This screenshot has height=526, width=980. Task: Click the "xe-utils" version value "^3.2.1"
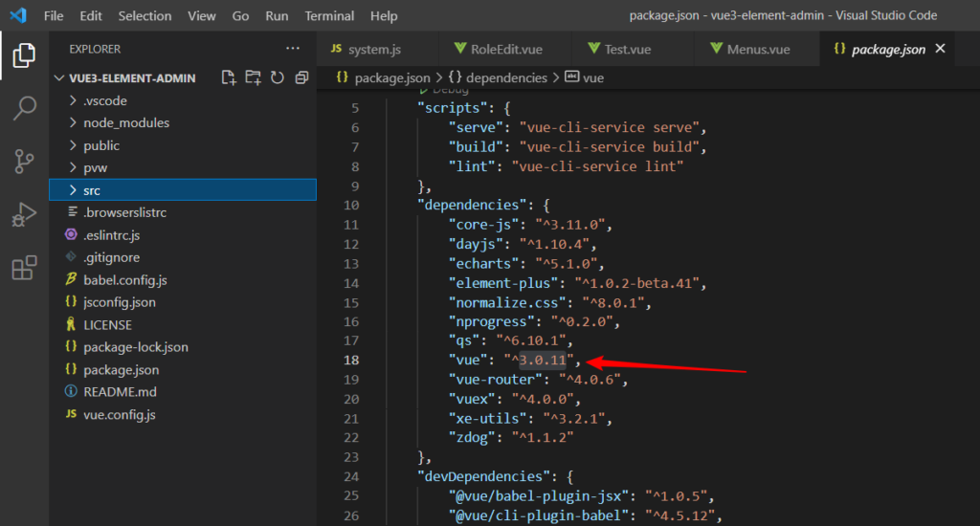pos(574,419)
